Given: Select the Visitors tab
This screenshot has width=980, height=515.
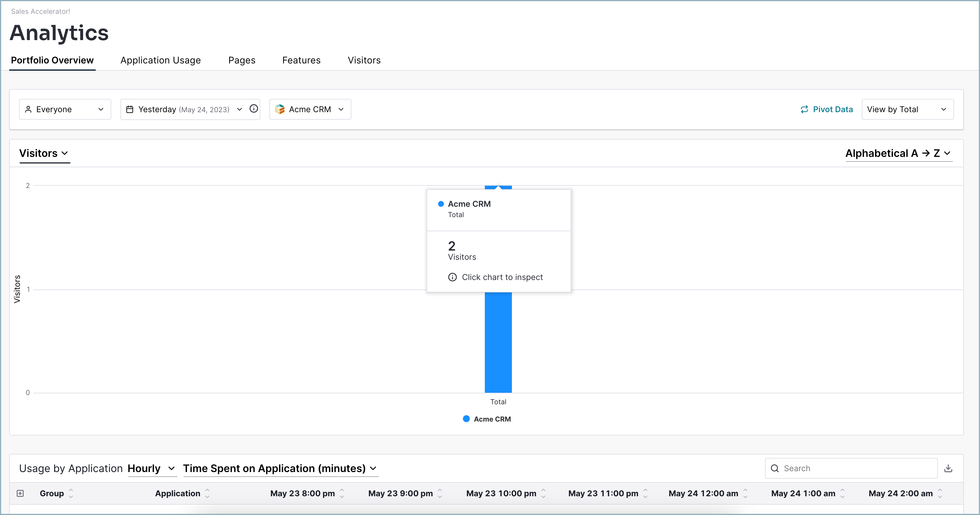Looking at the screenshot, I should pos(364,60).
